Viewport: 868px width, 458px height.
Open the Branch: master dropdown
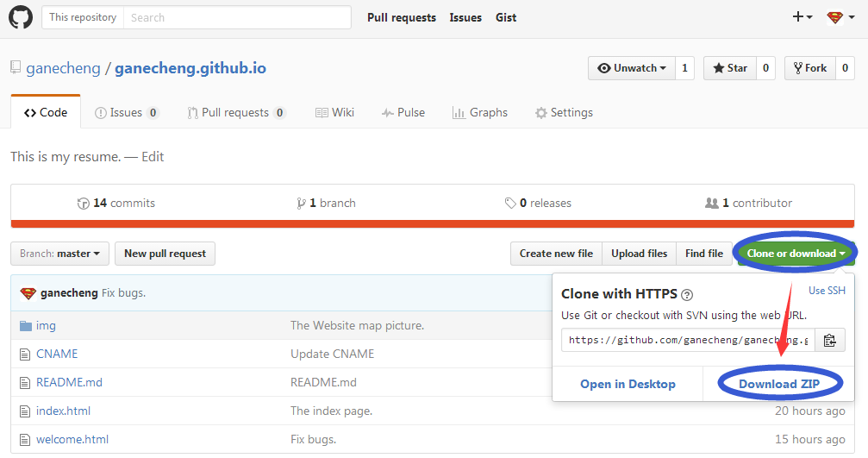pyautogui.click(x=59, y=254)
